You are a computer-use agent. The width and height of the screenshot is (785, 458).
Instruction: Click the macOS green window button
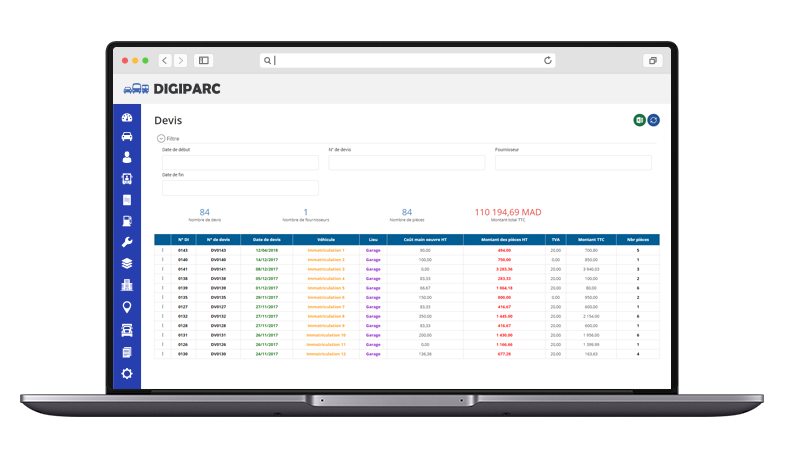click(145, 61)
